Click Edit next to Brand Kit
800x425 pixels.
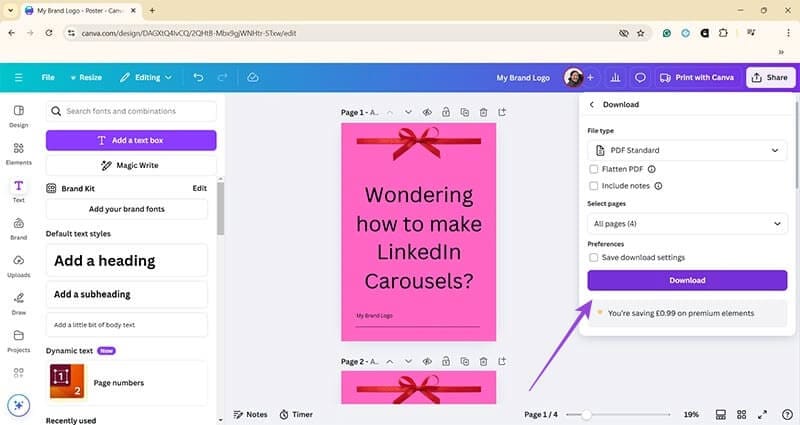tap(199, 188)
